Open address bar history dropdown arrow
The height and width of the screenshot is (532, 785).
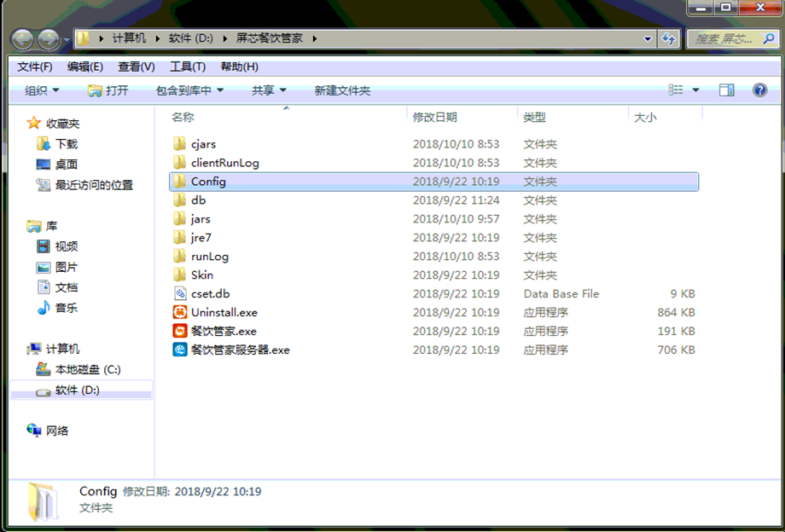(648, 39)
